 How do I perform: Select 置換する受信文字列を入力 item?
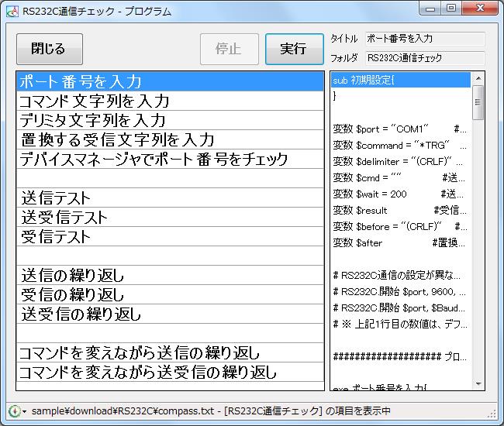click(170, 139)
